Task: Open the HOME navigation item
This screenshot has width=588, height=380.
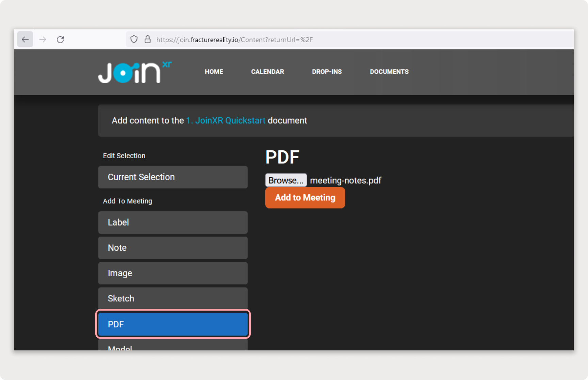Action: point(214,72)
